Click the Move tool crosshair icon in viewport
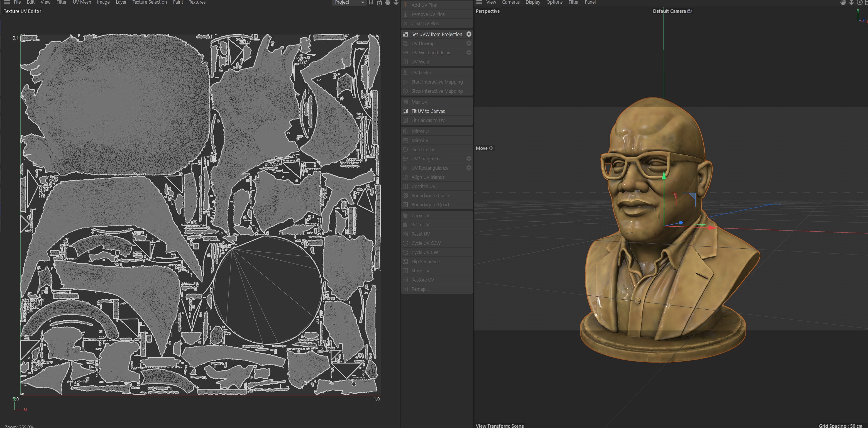868x428 pixels. tap(491, 148)
